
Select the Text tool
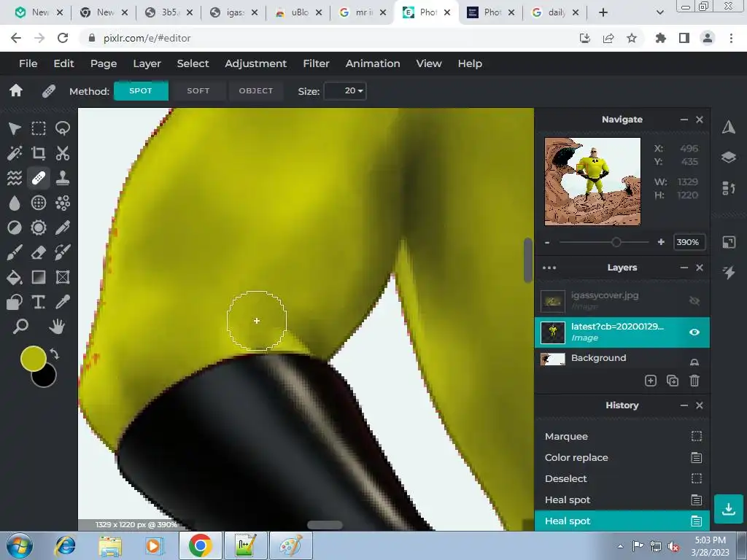point(39,302)
